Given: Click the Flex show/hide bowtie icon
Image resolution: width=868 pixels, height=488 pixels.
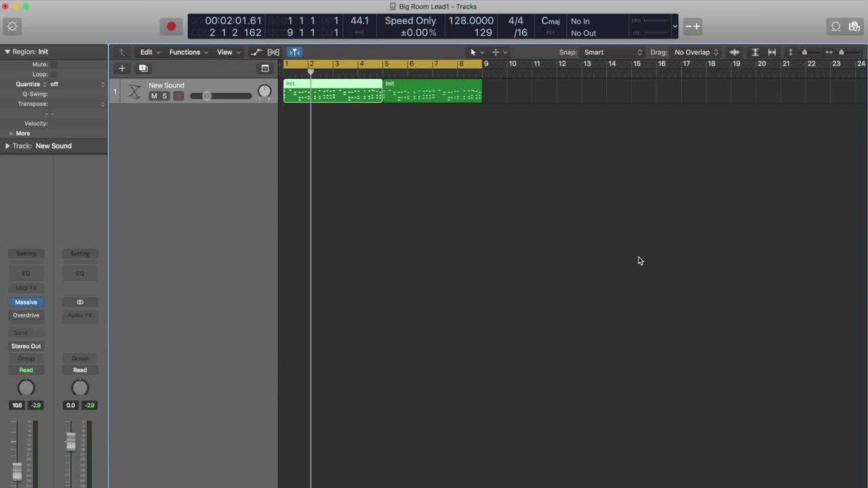Looking at the screenshot, I should (273, 52).
